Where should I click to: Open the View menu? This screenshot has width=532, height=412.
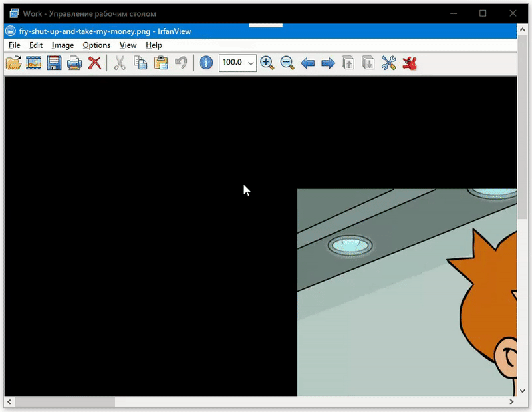pos(128,45)
